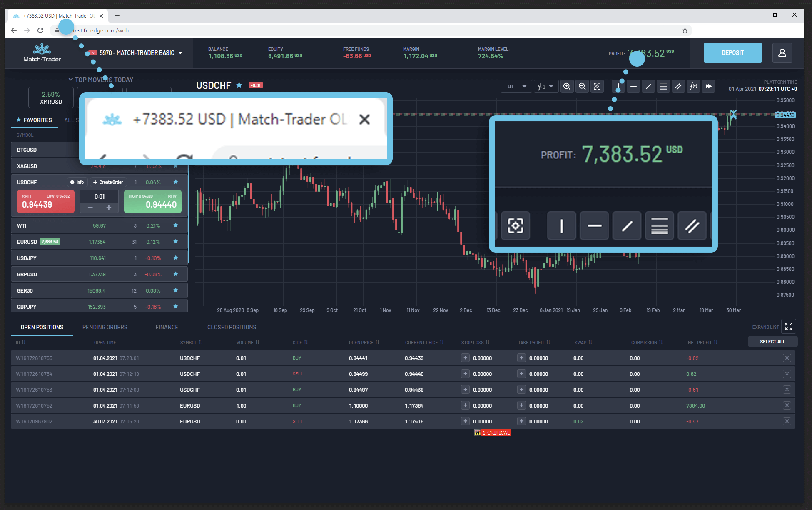Click the chart zoom-out magnifier icon
Viewport: 812px width, 510px height.
pyautogui.click(x=582, y=86)
